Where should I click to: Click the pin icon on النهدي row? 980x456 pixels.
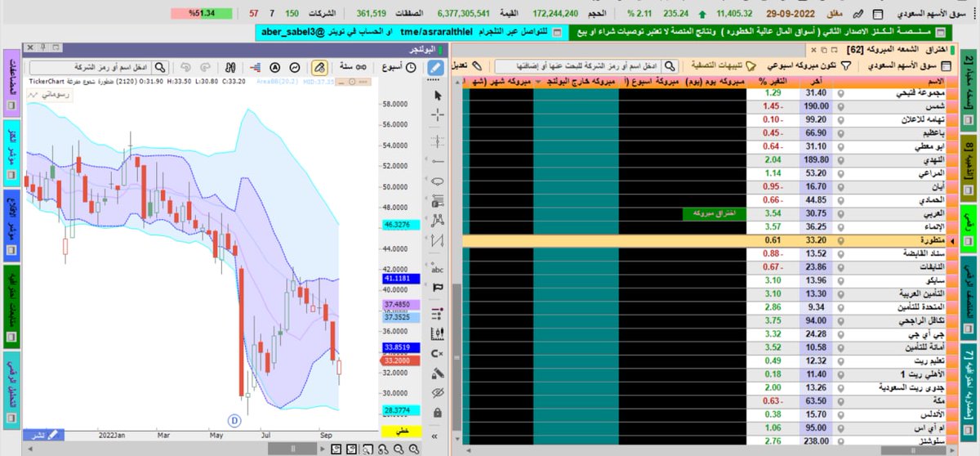click(x=841, y=160)
